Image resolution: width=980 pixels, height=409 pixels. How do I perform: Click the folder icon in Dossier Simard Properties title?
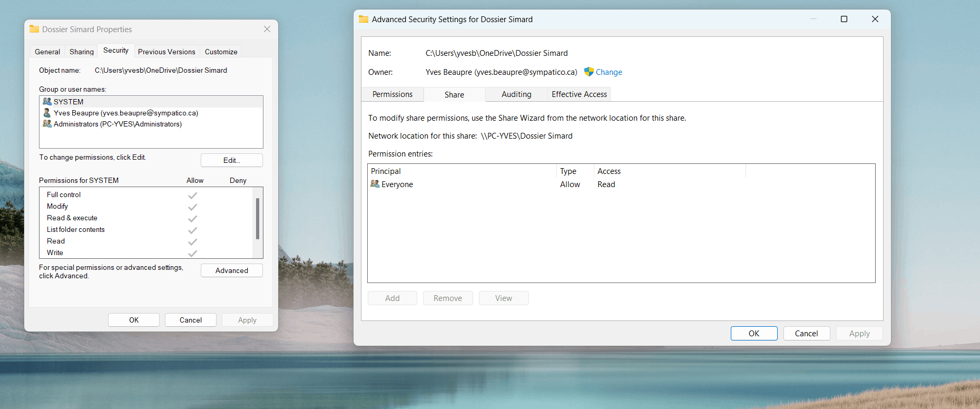34,29
